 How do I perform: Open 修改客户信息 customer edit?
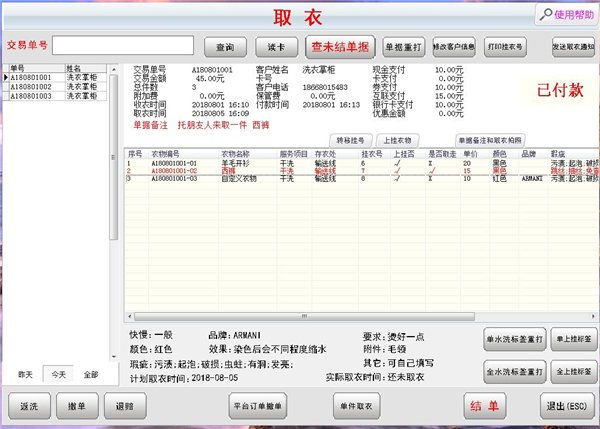coord(455,46)
